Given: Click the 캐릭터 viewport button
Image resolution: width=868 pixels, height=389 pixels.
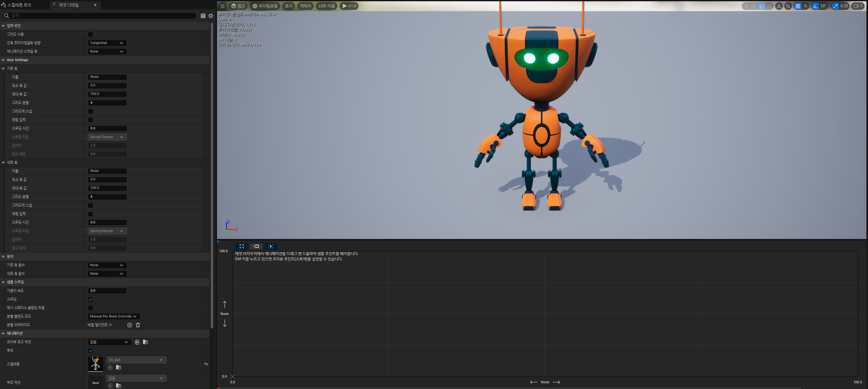Looking at the screenshot, I should point(305,6).
